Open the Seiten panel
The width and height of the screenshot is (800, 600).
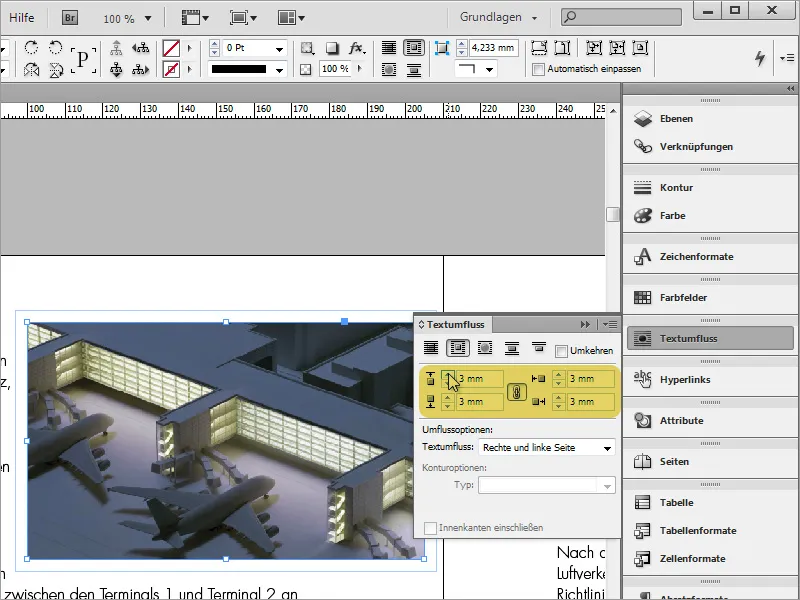coord(709,461)
